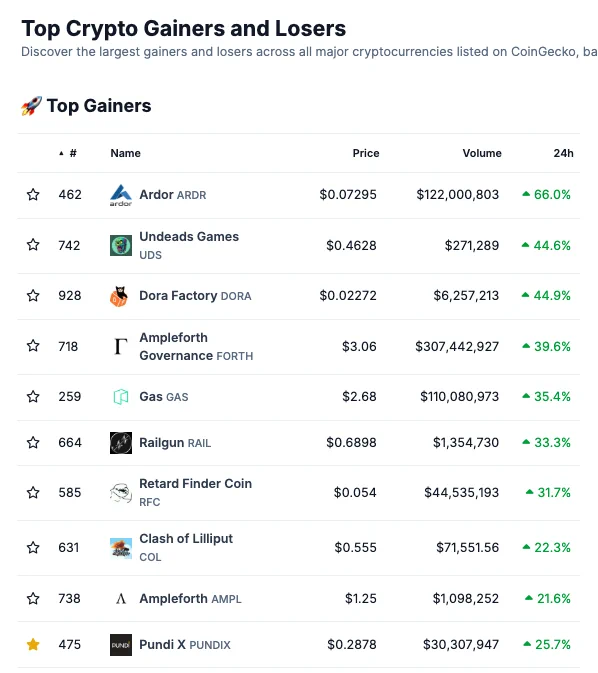Open the Ampleforth AMPL coin link
This screenshot has height=673, width=598.
(x=190, y=599)
